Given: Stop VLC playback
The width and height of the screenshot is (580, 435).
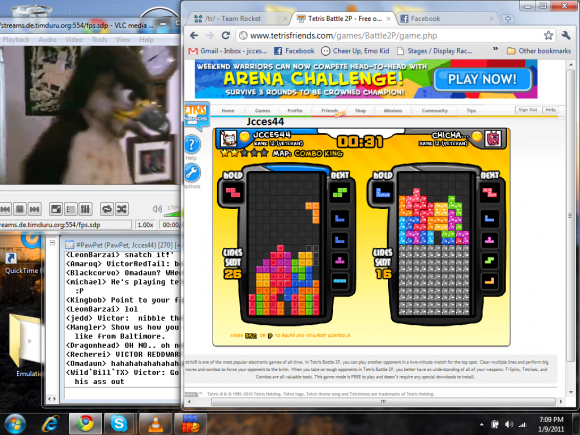Looking at the screenshot, I should [20, 209].
